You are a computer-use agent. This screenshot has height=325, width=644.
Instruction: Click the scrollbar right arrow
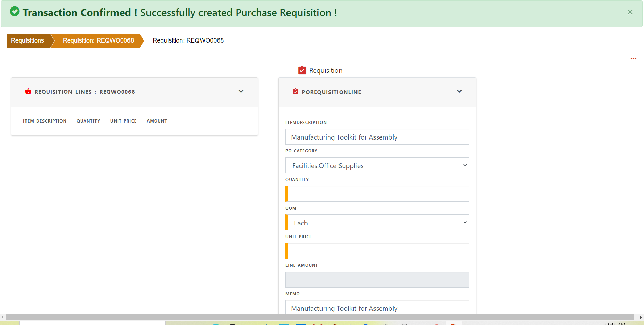(641, 317)
